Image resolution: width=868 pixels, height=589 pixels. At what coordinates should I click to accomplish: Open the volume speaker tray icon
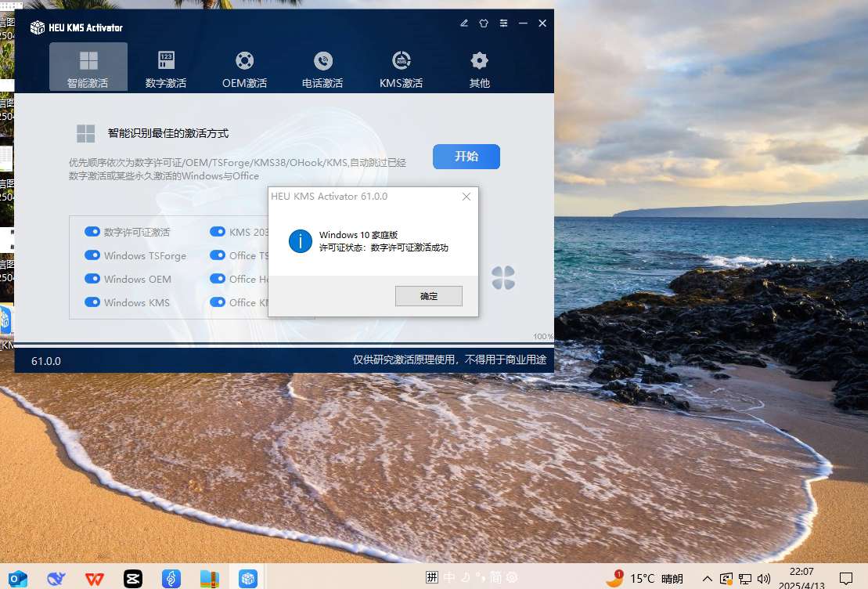[x=764, y=579]
